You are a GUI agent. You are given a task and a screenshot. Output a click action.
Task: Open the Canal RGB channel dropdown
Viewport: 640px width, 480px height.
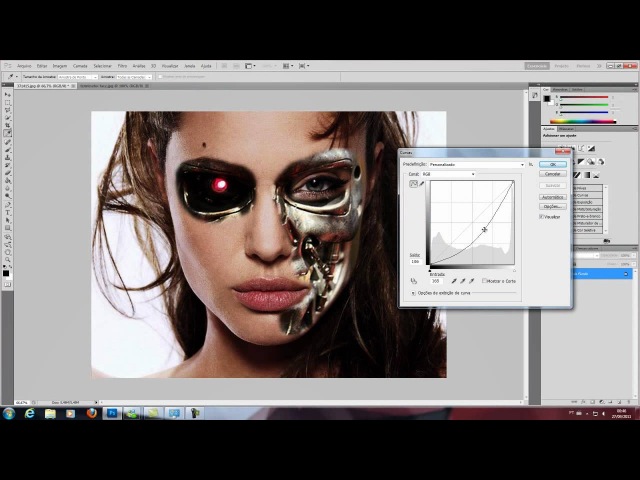coord(448,174)
